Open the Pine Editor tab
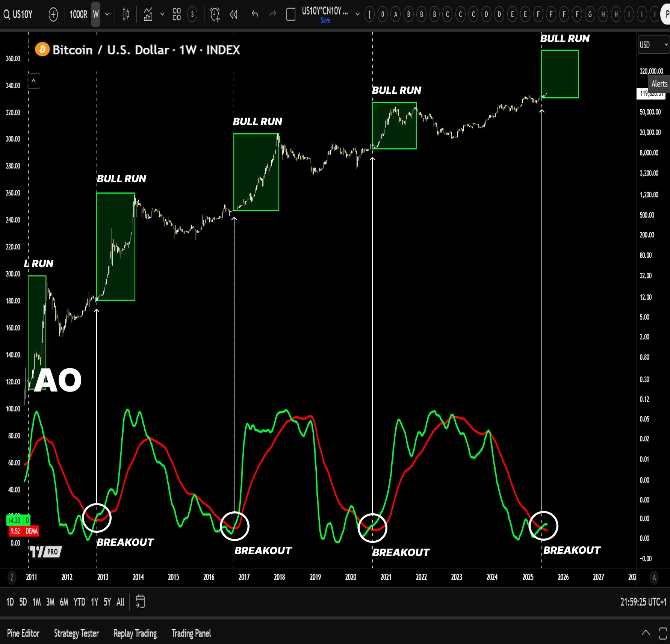670x644 pixels. pyautogui.click(x=23, y=633)
